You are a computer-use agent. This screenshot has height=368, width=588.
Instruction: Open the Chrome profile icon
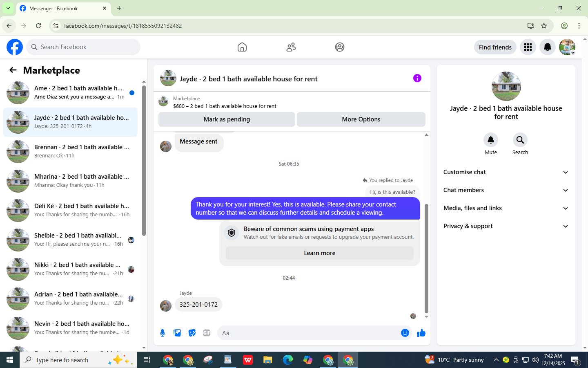click(564, 26)
